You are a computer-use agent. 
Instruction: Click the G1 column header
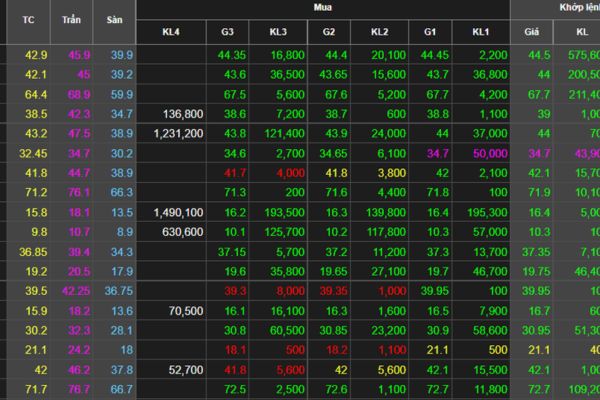430,31
